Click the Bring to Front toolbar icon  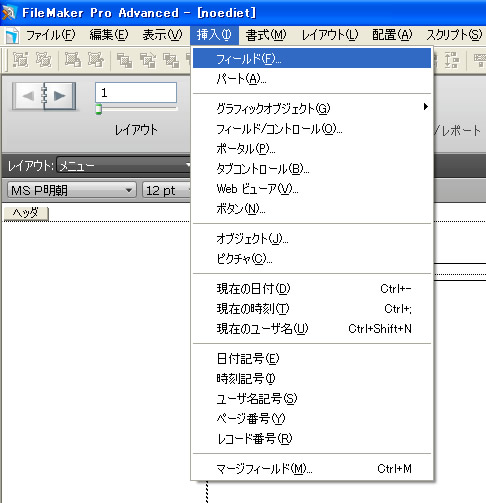tap(124, 61)
